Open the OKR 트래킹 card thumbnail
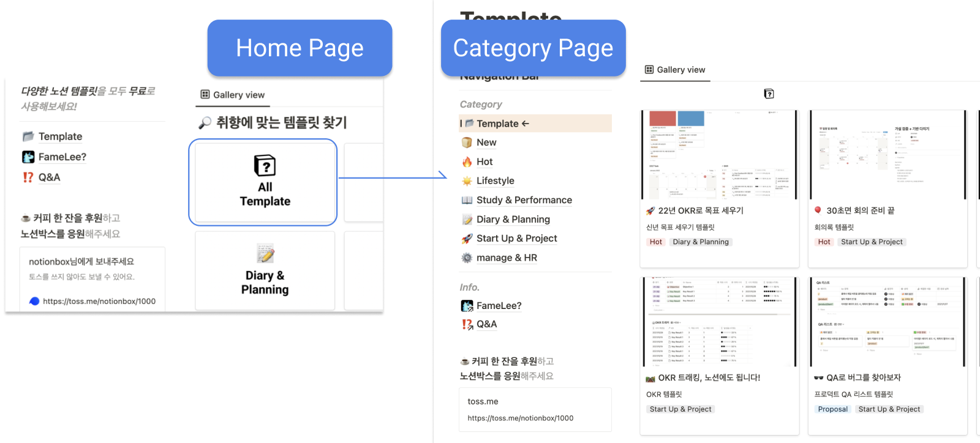This screenshot has width=980, height=443. (x=719, y=322)
